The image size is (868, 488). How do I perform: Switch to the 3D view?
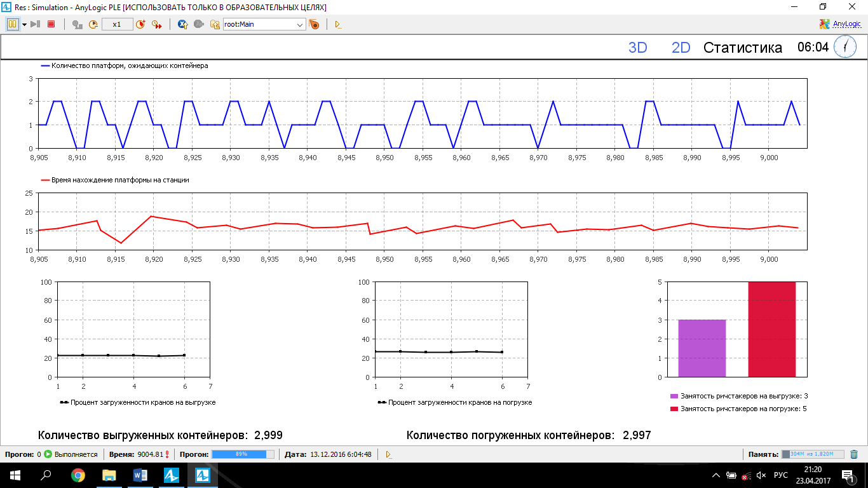(x=637, y=48)
